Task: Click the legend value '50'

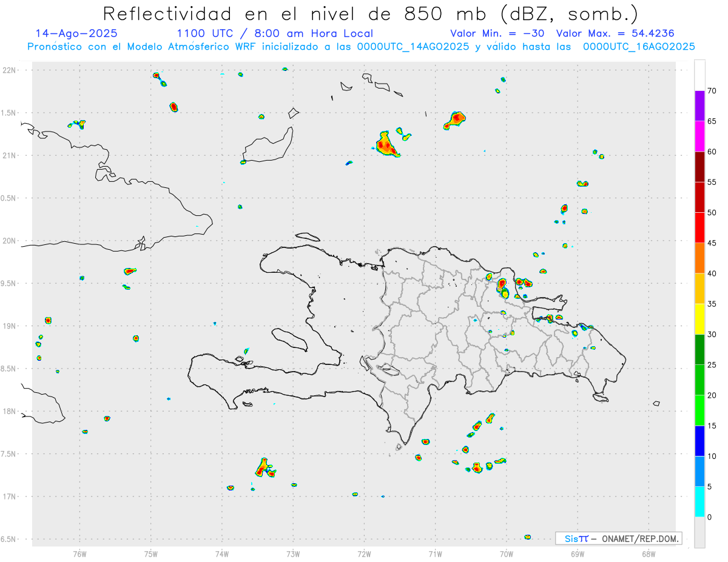Action: pyautogui.click(x=712, y=213)
